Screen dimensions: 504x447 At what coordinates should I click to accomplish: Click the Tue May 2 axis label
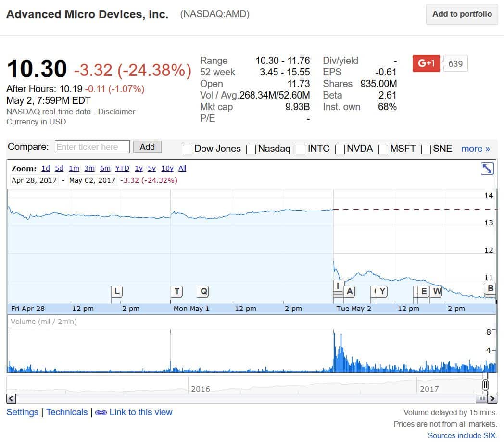point(353,309)
